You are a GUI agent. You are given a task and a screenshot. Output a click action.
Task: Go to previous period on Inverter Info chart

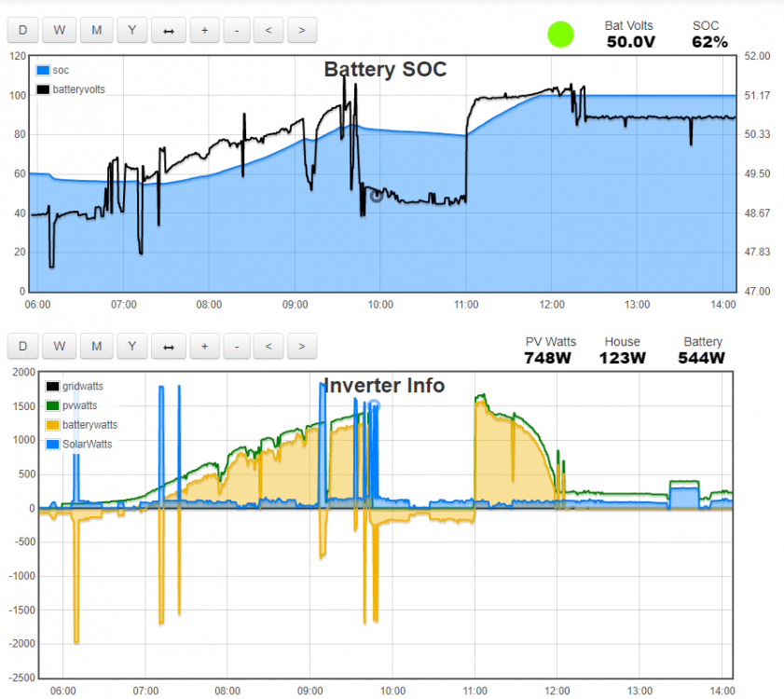268,346
